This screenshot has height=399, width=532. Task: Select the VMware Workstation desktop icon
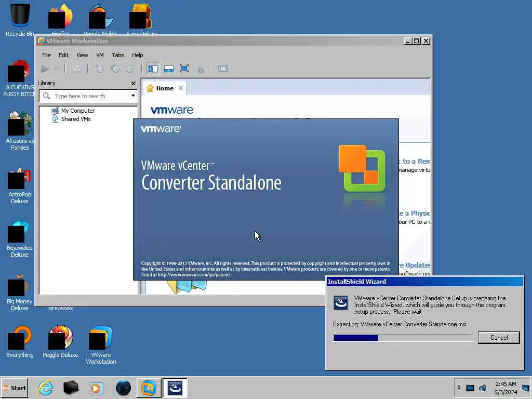(101, 345)
